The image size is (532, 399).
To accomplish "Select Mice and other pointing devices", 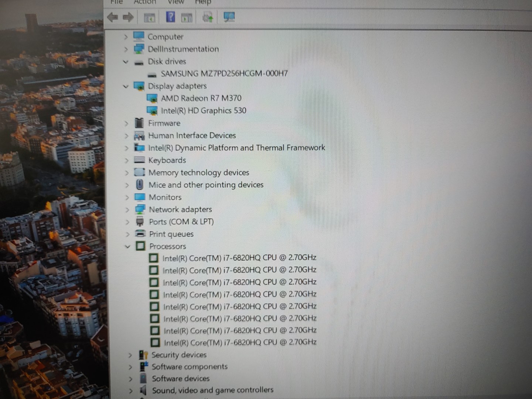I will click(206, 185).
